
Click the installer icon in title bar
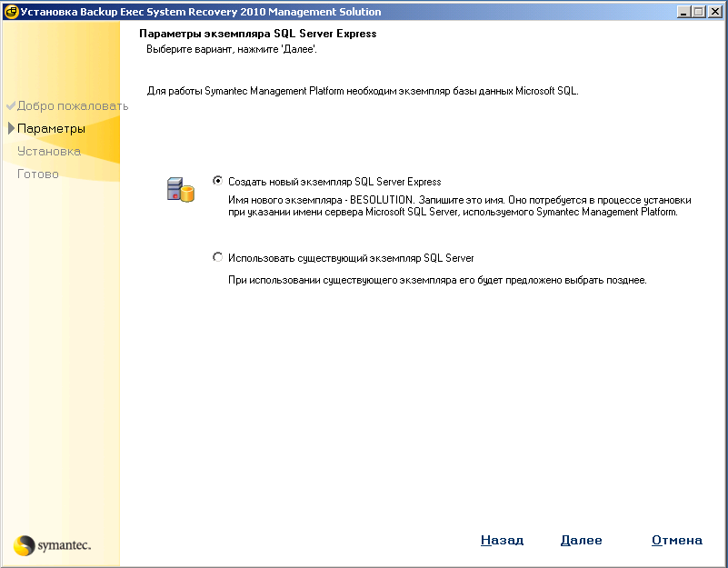pos(11,12)
